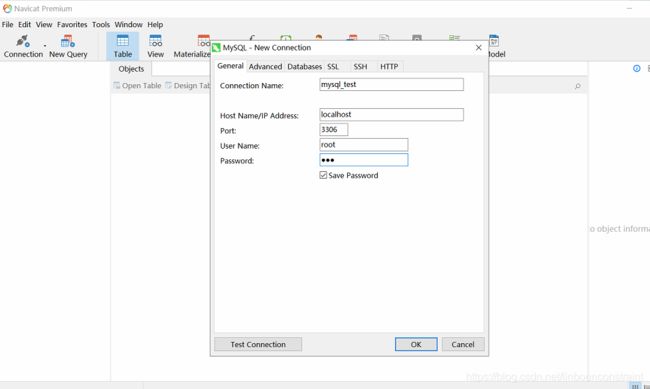650x389 pixels.
Task: Open the Favorites menu
Action: (72, 24)
